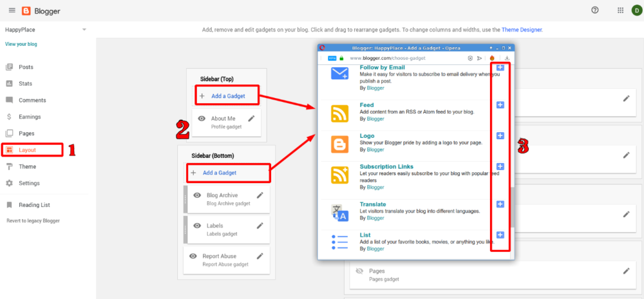Edit the top right gadget pencil behind popup
The image size is (644, 299).
coord(626,98)
